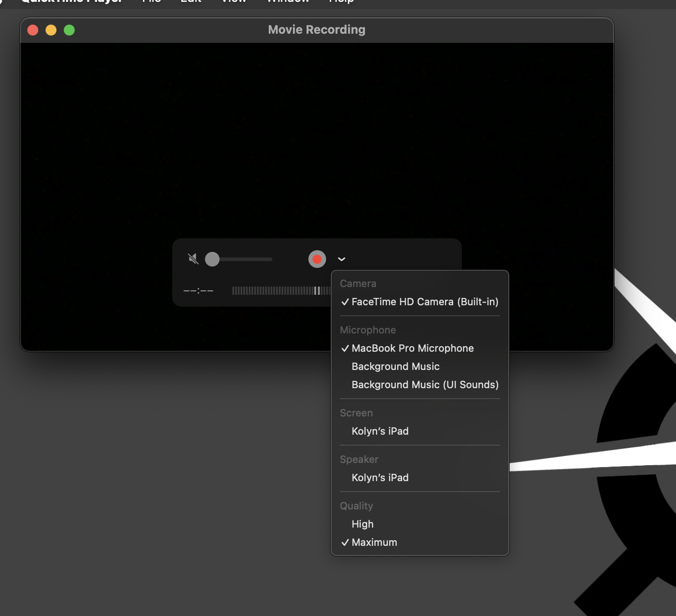Pick Background Music (UI Sounds) microphone
The image size is (676, 616).
425,385
